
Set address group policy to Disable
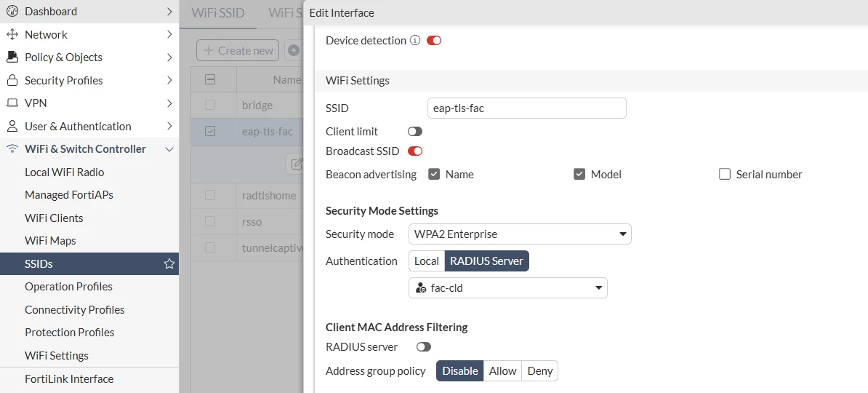(x=460, y=371)
